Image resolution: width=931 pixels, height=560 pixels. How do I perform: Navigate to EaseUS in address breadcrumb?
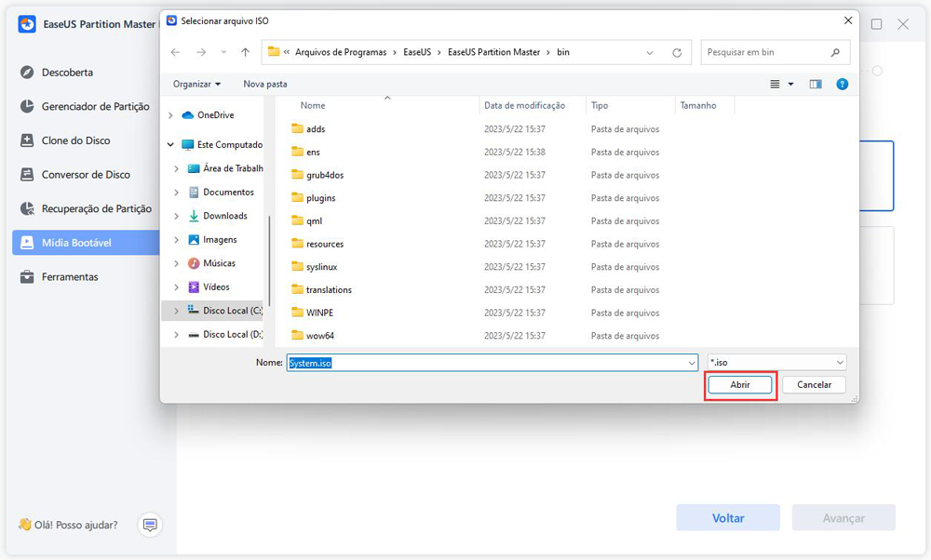click(x=417, y=52)
